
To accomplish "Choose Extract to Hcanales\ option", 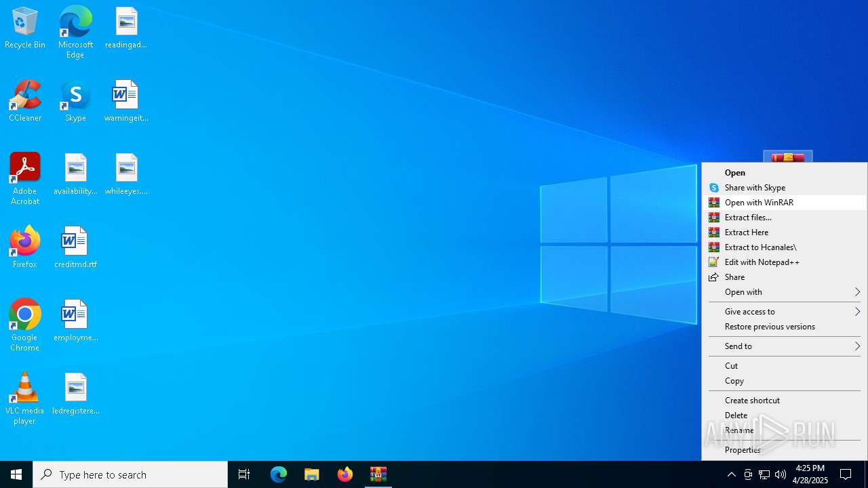I will (785, 247).
